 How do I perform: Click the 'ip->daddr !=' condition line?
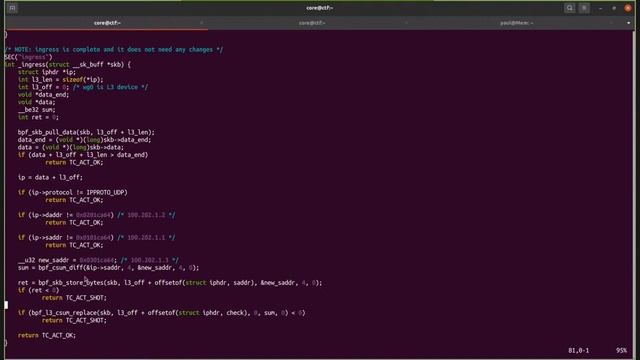click(x=96, y=215)
